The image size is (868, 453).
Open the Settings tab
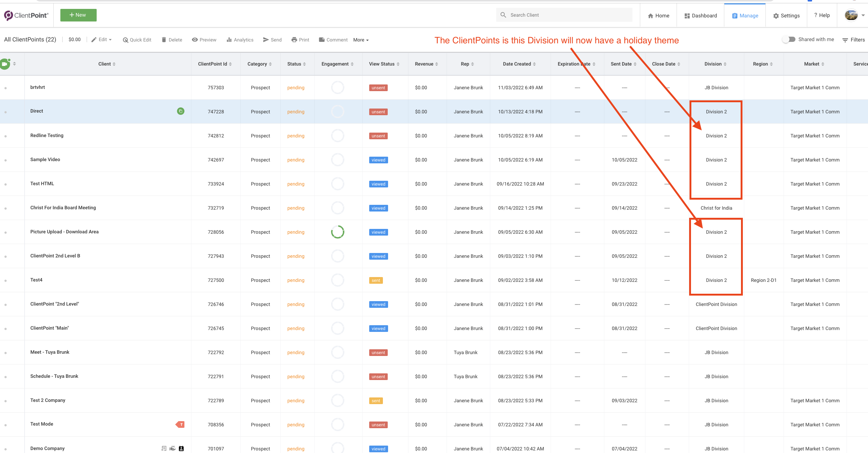[x=787, y=16]
